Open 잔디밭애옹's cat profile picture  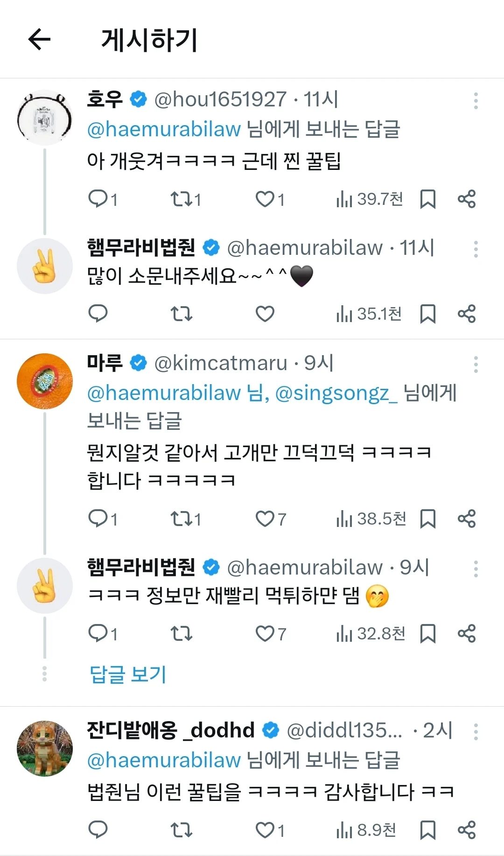click(45, 749)
